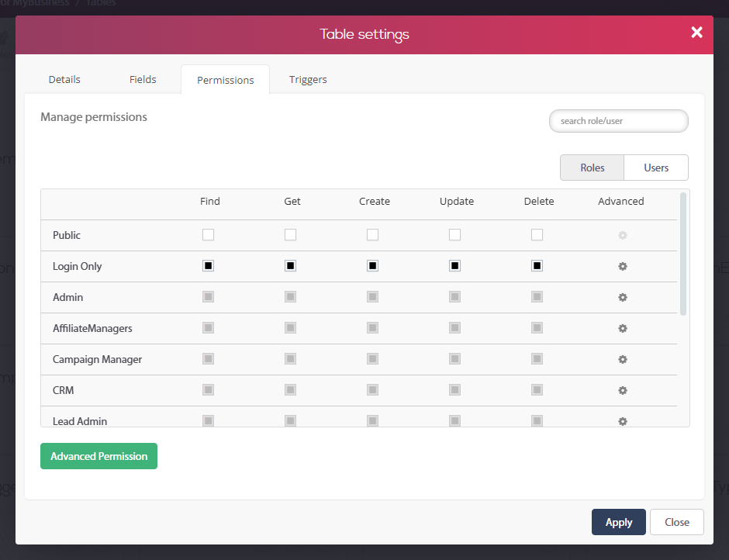Viewport: 729px width, 560px height.
Task: Open the Triggers tab
Action: click(x=308, y=80)
